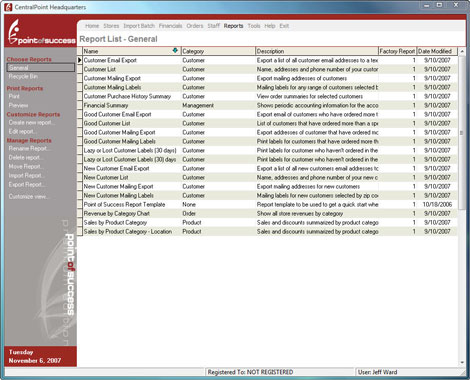Screen dimensions: 470x380
Task: Click the Point of Success logo
Action: pyautogui.click(x=41, y=32)
